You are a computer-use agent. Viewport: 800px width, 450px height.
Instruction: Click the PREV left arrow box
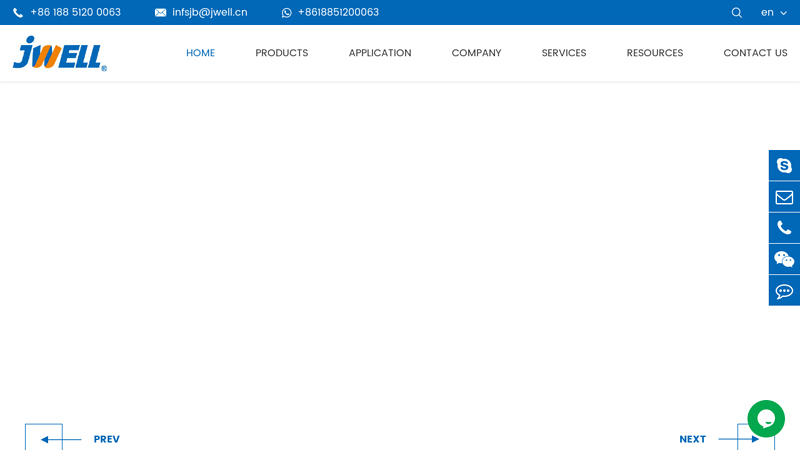[x=44, y=437]
